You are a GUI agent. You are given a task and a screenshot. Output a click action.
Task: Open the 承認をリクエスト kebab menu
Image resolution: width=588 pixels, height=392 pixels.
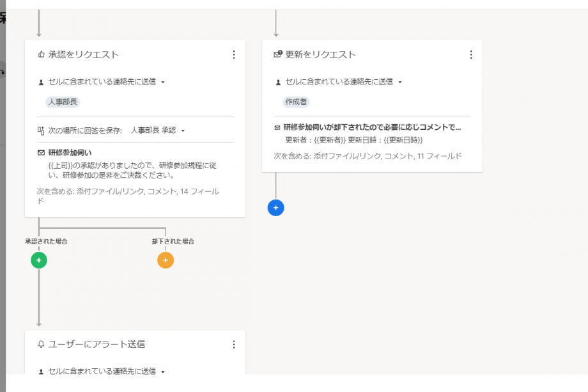[233, 54]
